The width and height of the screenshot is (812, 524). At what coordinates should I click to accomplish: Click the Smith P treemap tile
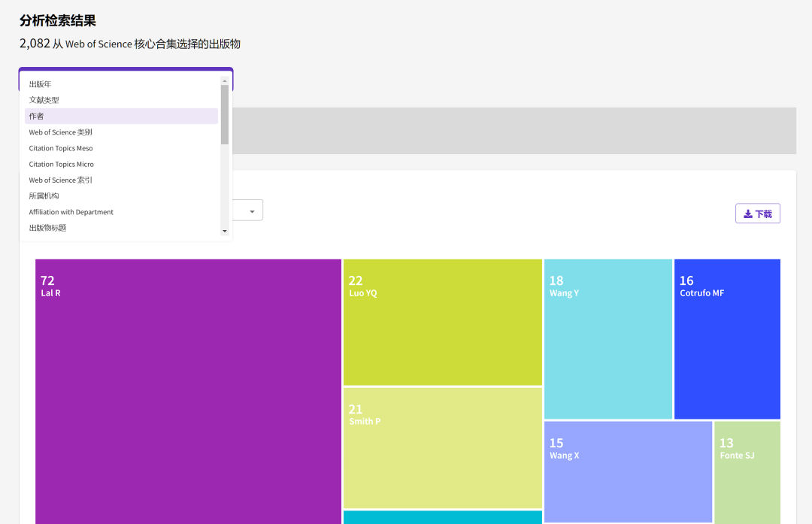tap(442, 447)
